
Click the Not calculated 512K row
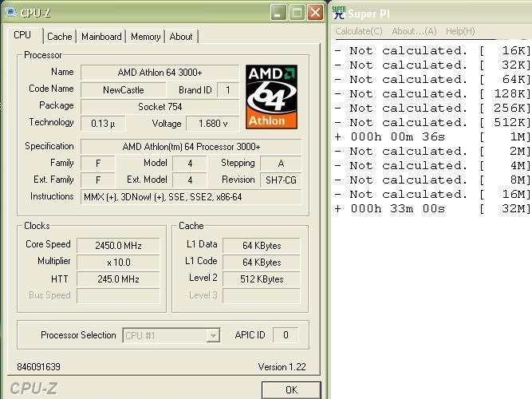(432, 123)
